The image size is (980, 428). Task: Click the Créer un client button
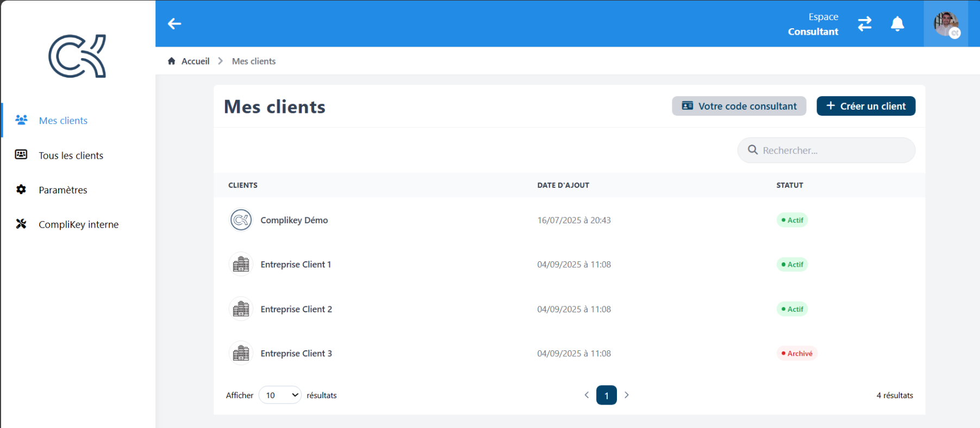(x=865, y=106)
